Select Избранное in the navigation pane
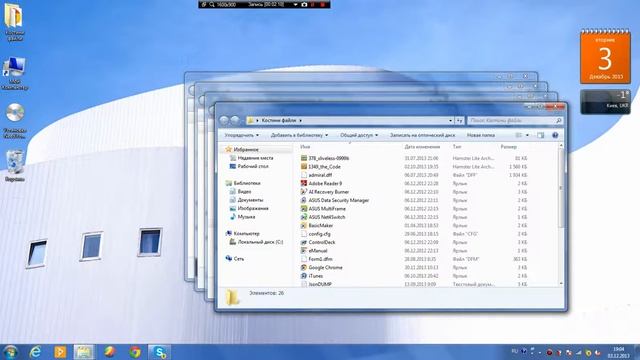640x360 pixels. [245, 149]
